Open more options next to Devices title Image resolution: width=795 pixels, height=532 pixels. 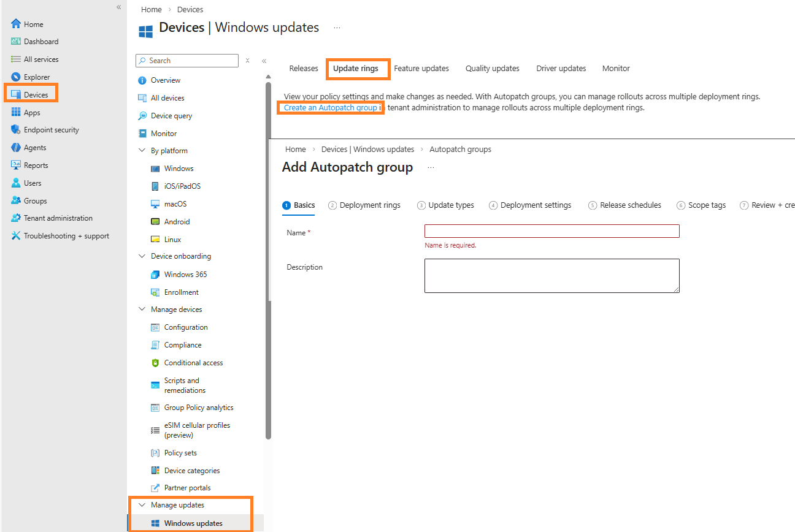(x=337, y=28)
